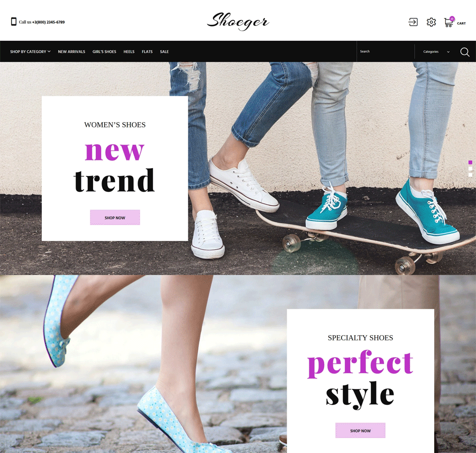
Task: Click the cart item count badge
Action: point(452,19)
